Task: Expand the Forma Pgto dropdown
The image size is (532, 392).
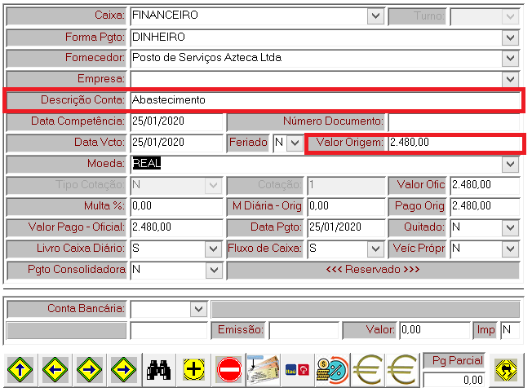Action: click(x=510, y=37)
